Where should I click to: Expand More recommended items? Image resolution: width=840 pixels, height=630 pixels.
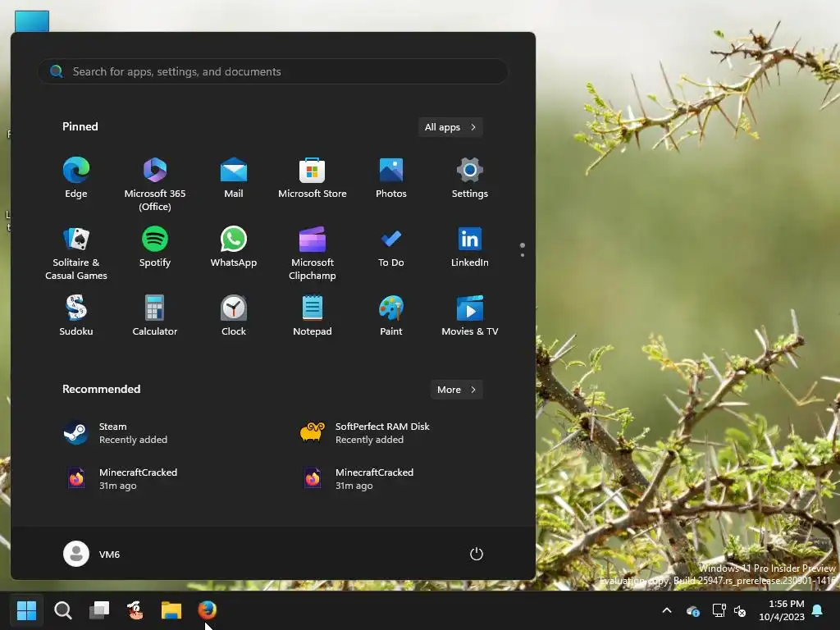click(456, 390)
